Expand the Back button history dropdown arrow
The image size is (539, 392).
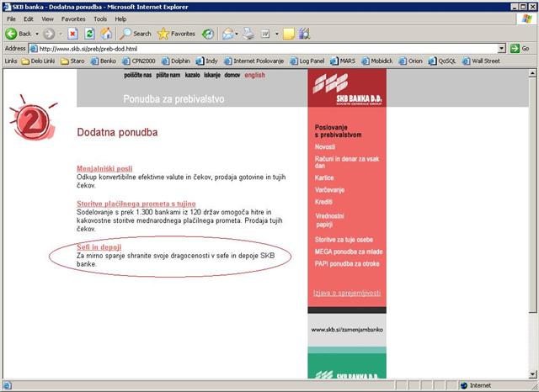[x=37, y=34]
